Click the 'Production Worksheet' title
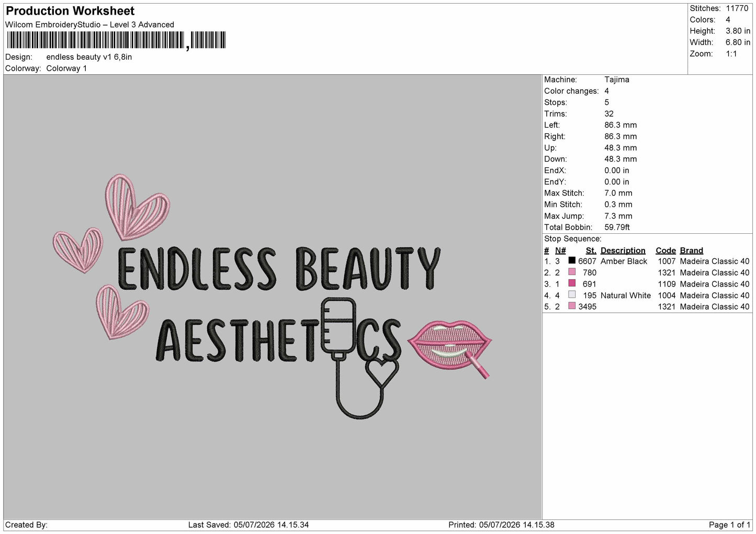Viewport: 756px width, 534px height. [70, 11]
